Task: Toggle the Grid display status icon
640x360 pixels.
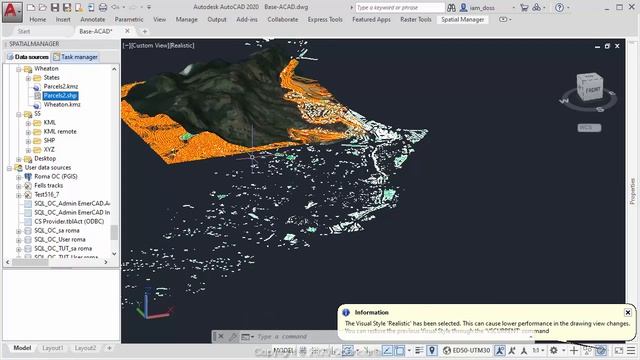Action: (x=303, y=350)
